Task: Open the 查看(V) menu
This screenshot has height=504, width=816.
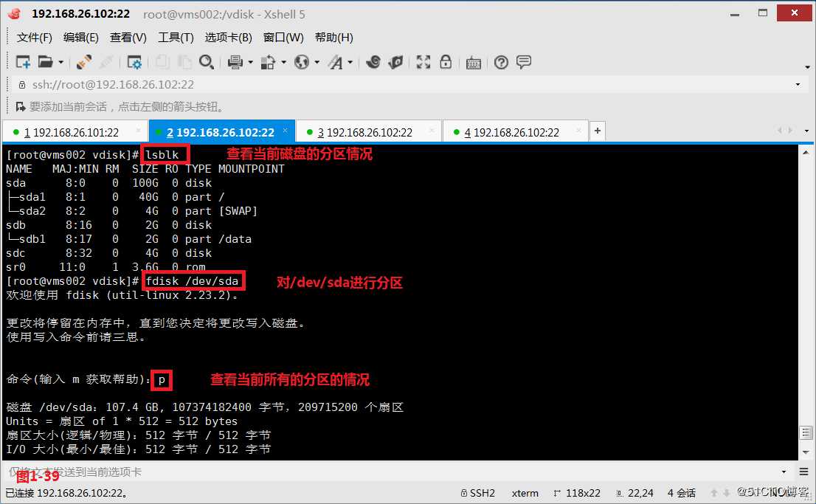Action: 128,38
